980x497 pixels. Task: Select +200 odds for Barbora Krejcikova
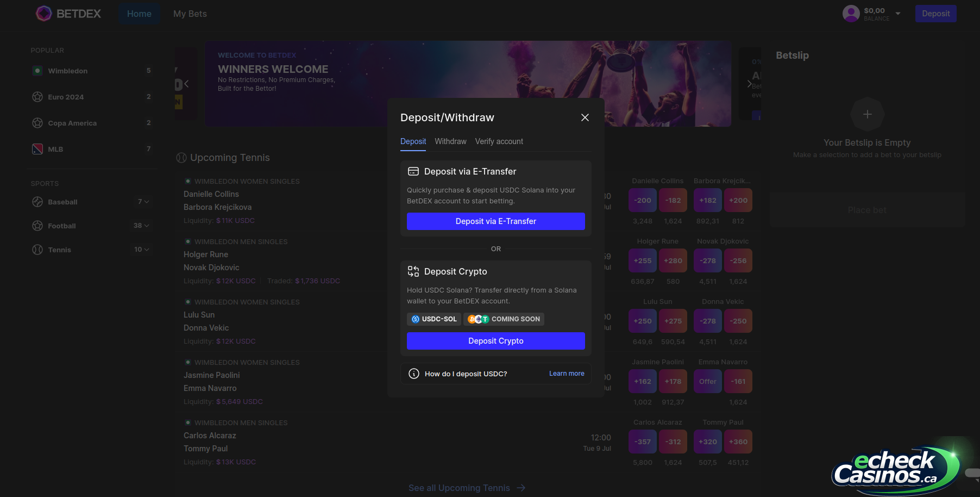[x=738, y=200]
